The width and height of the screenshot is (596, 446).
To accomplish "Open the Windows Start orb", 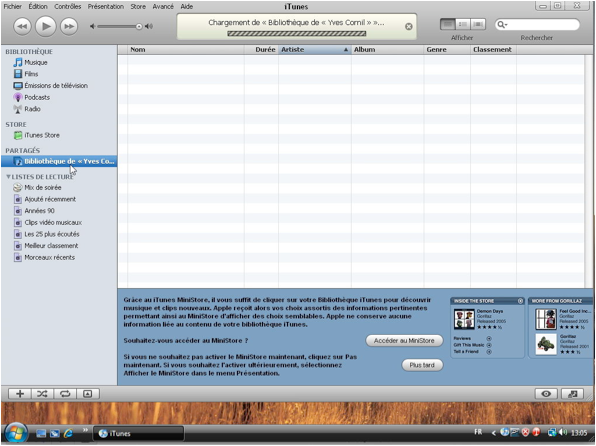I will [15, 432].
